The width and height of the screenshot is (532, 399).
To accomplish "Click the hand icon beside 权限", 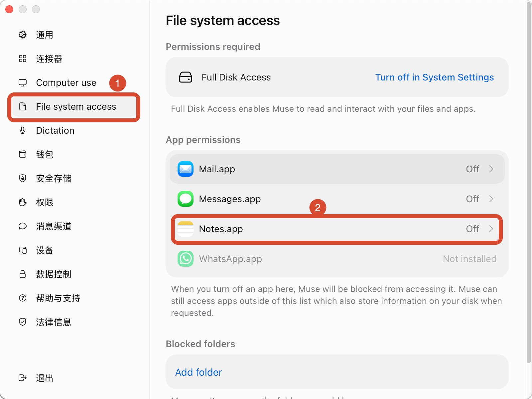I will tap(23, 202).
